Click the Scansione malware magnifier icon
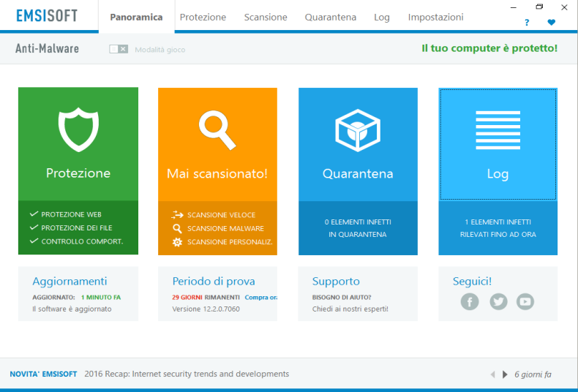The image size is (578, 392). 177,228
